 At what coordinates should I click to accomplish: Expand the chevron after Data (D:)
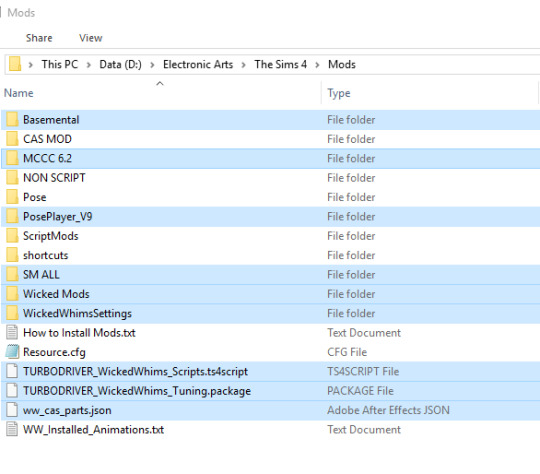[152, 65]
